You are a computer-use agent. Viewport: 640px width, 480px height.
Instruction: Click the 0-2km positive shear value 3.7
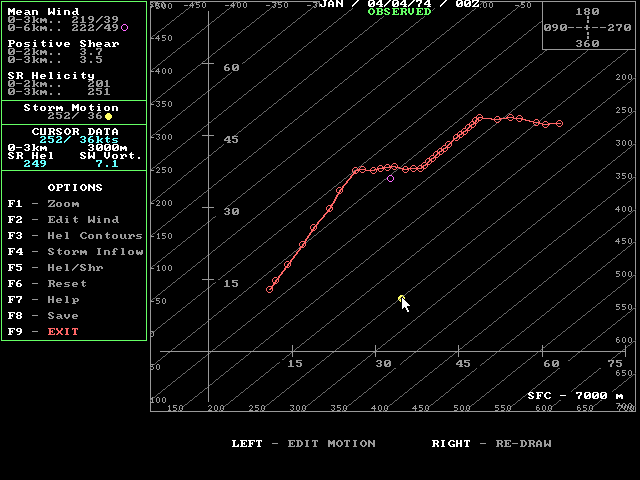tap(91, 52)
